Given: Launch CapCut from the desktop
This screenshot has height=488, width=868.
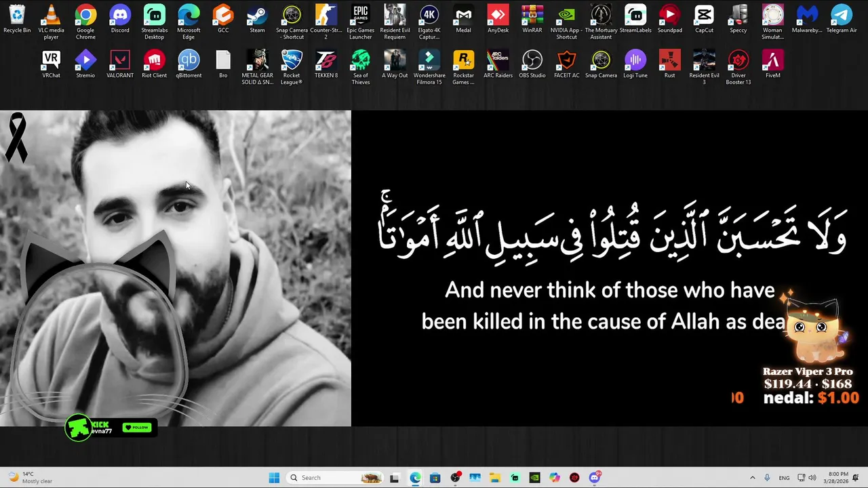Looking at the screenshot, I should pos(704,19).
